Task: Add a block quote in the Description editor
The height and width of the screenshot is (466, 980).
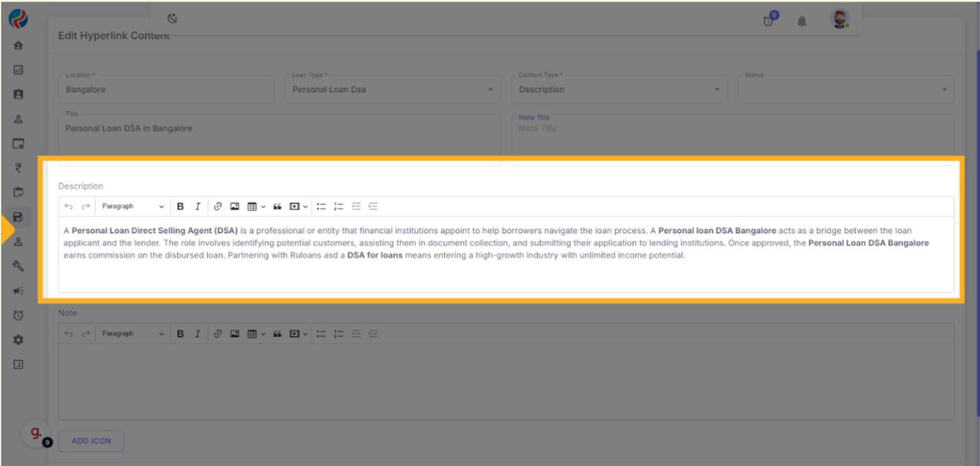Action: pyautogui.click(x=277, y=206)
